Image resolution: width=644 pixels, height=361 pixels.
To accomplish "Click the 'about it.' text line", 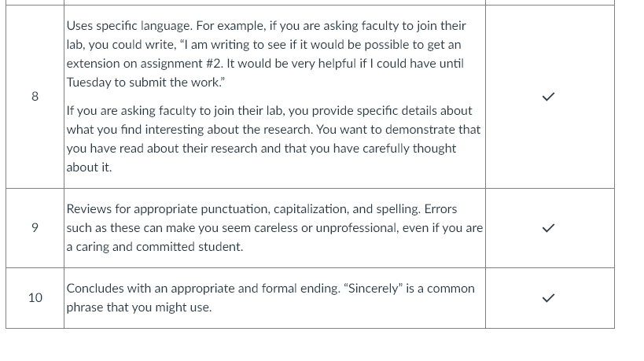I will [x=89, y=168].
